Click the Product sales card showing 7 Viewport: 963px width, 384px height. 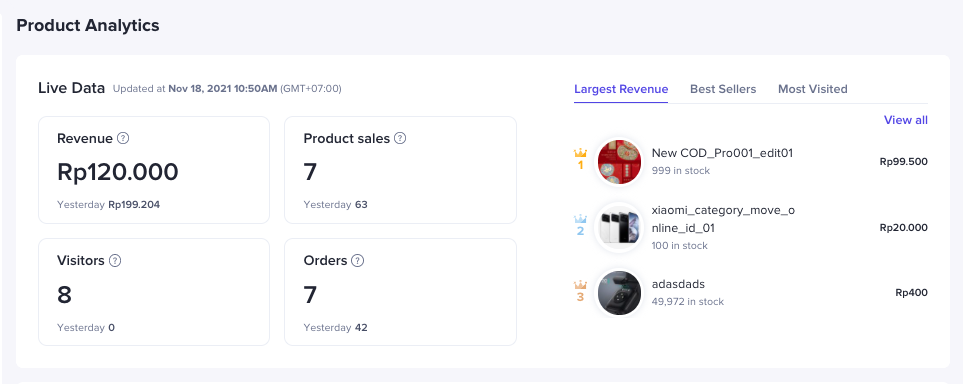point(400,170)
